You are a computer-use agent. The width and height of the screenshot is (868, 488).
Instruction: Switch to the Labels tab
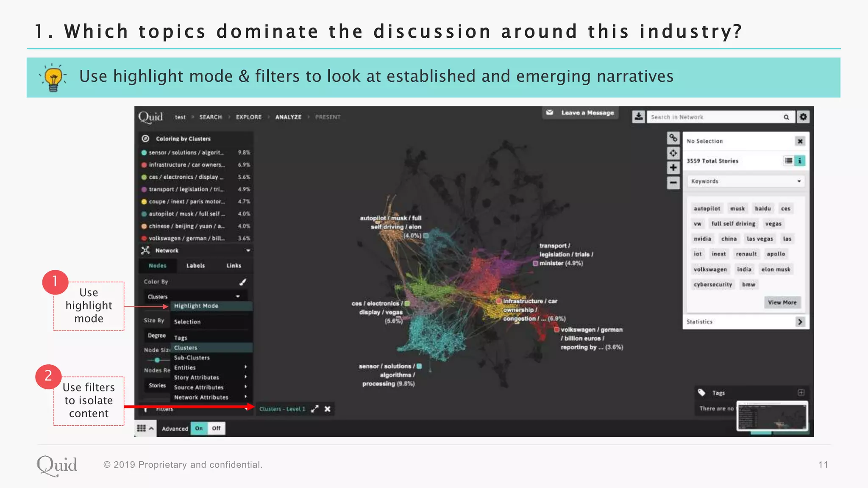pos(195,266)
